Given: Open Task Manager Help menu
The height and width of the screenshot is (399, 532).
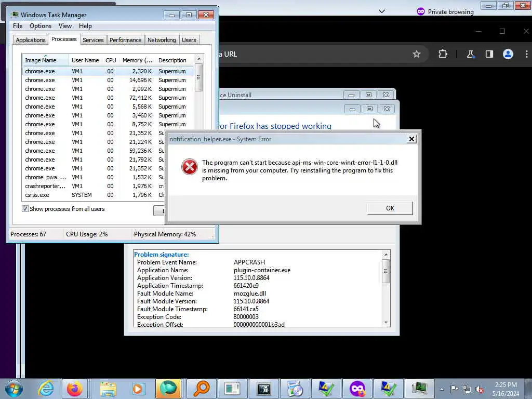Looking at the screenshot, I should point(85,26).
